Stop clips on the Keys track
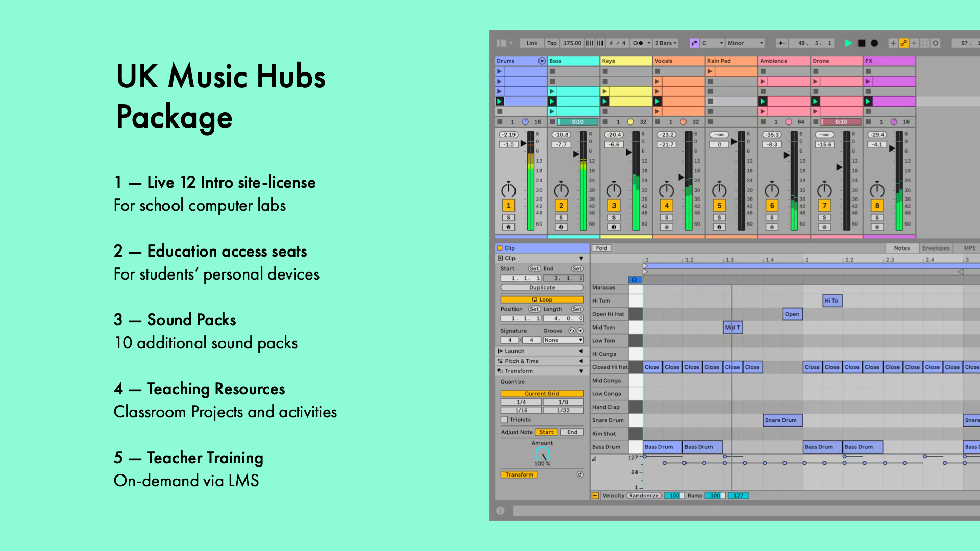 (x=605, y=122)
